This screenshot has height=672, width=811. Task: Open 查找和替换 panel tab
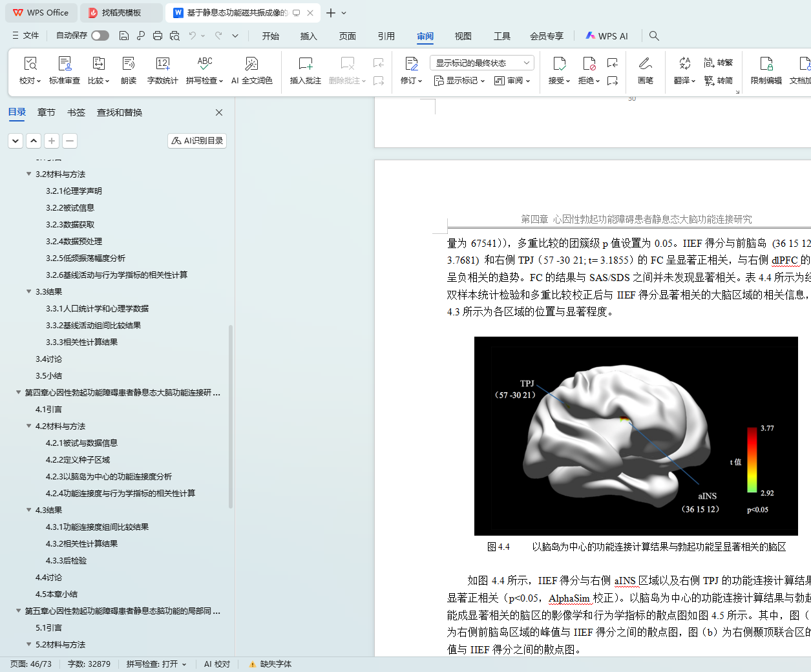tap(120, 112)
